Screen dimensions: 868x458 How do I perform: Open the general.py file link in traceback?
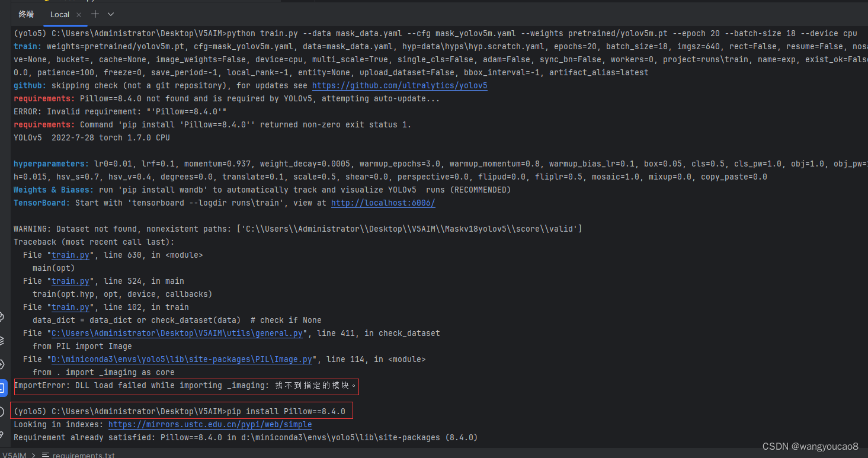(x=176, y=333)
